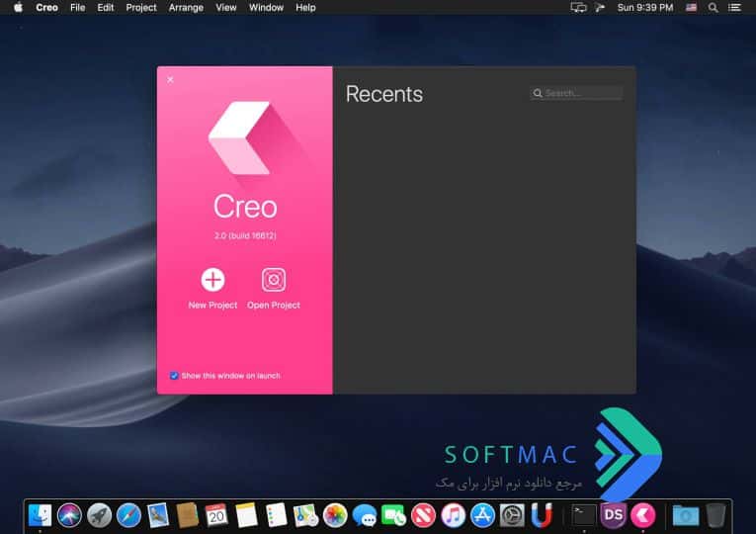Open News from the dock
This screenshot has height=534, width=756.
[423, 514]
